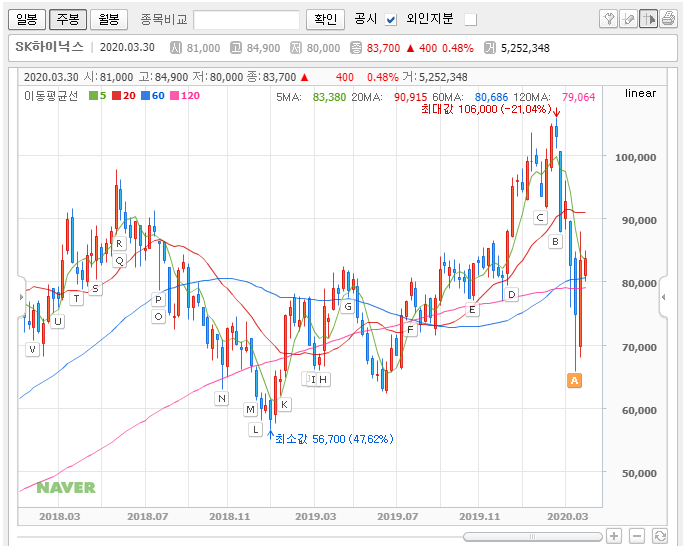Click the 20MA value 90,915
Screen dimensions: 691x546
[411, 97]
